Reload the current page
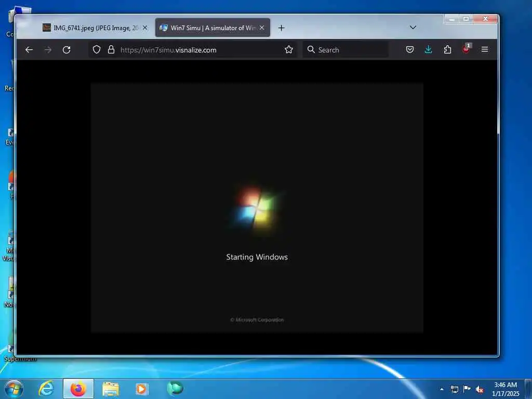This screenshot has height=399, width=532. (66, 50)
